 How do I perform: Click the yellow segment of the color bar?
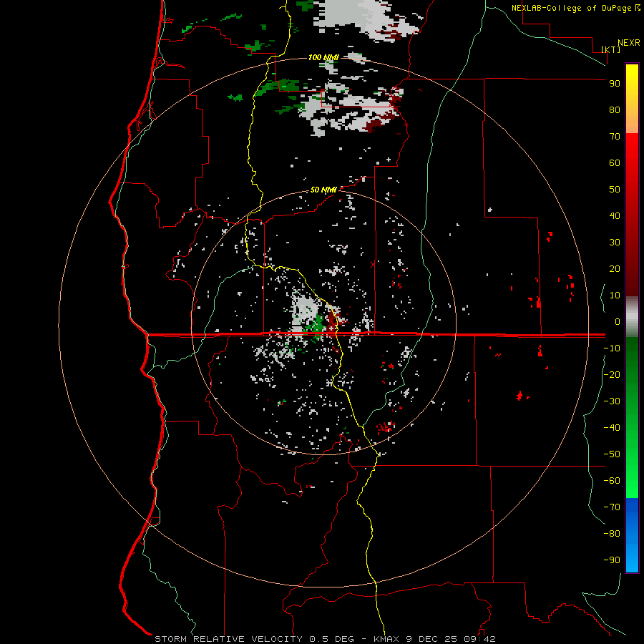[x=632, y=99]
